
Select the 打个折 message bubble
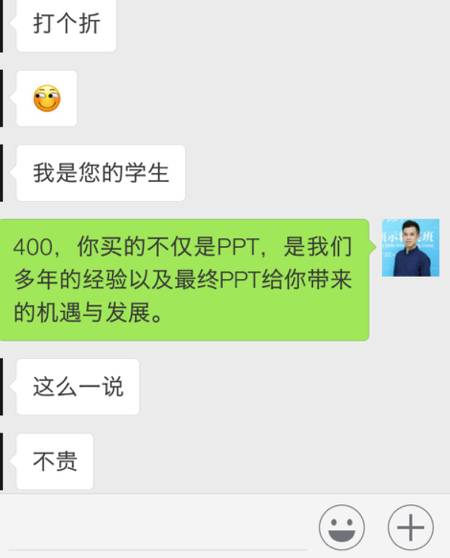click(x=66, y=24)
